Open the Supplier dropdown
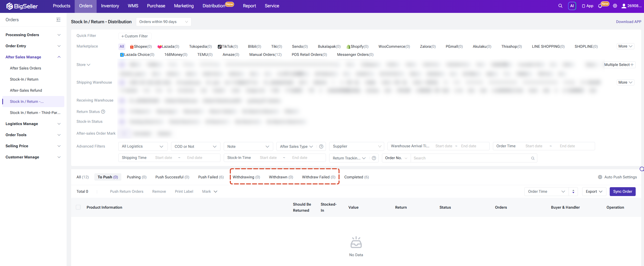 (x=357, y=146)
